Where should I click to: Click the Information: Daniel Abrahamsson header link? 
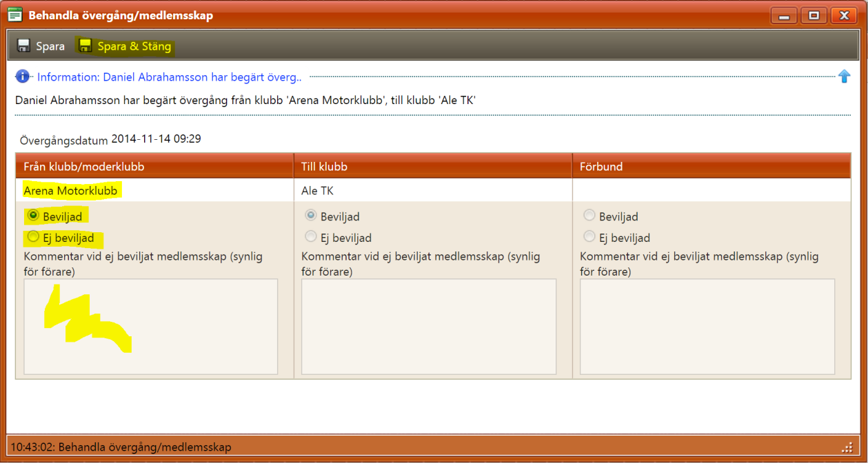click(x=170, y=77)
